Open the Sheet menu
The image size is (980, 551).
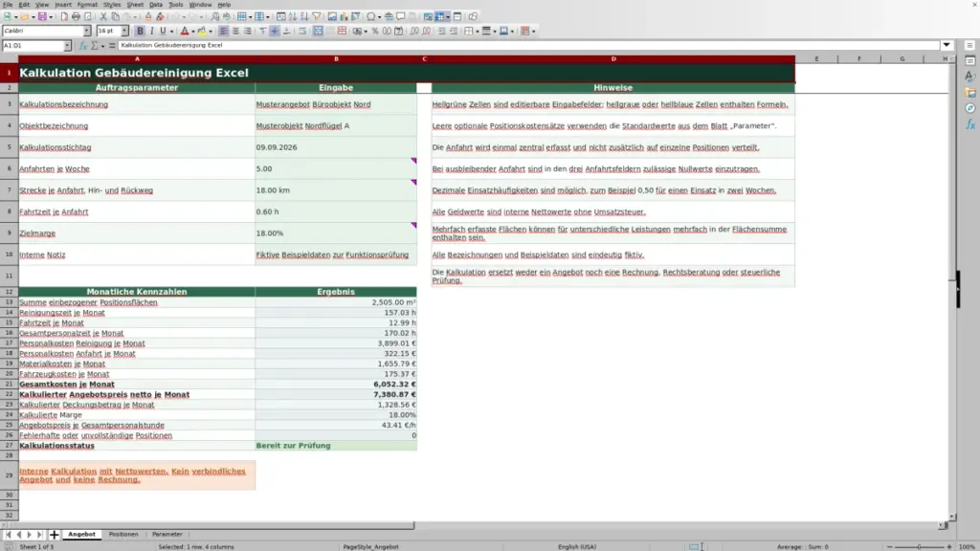click(x=135, y=5)
